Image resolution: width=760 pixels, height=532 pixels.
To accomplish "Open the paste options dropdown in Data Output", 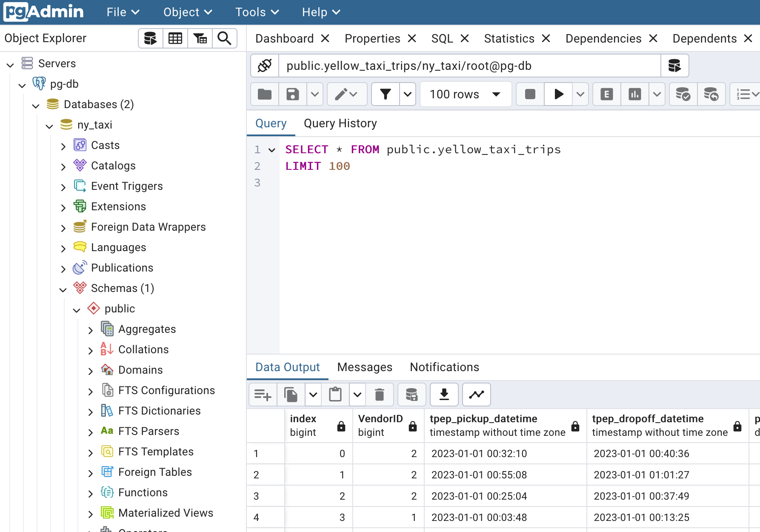I will click(x=357, y=395).
